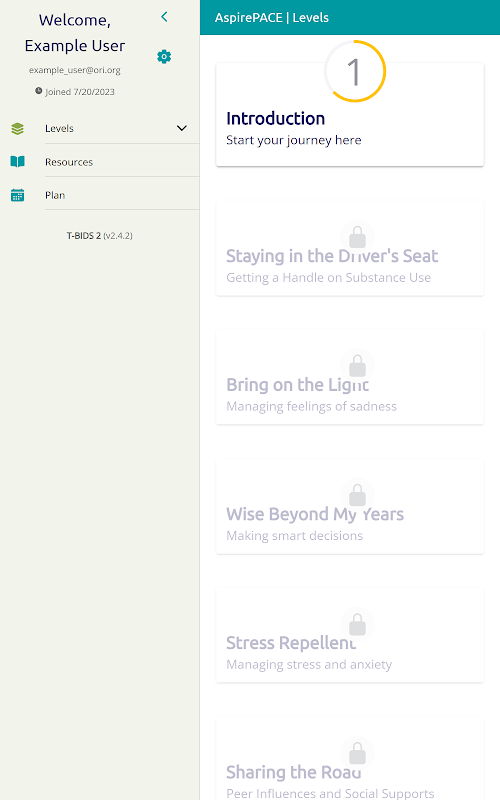Select the Staying in the Driver's Seat title

332,256
